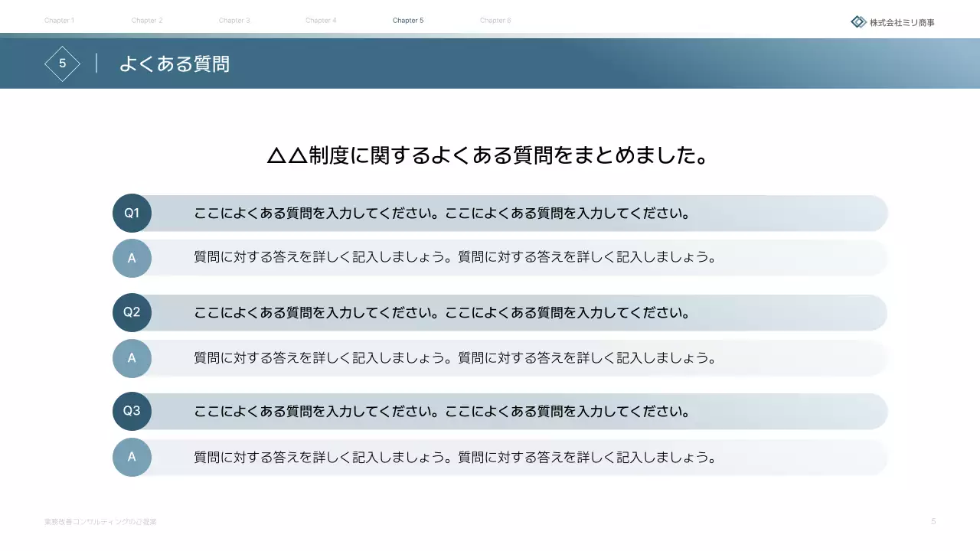980x551 pixels.
Task: Expand the Q1 question to show its answer
Action: pos(498,213)
